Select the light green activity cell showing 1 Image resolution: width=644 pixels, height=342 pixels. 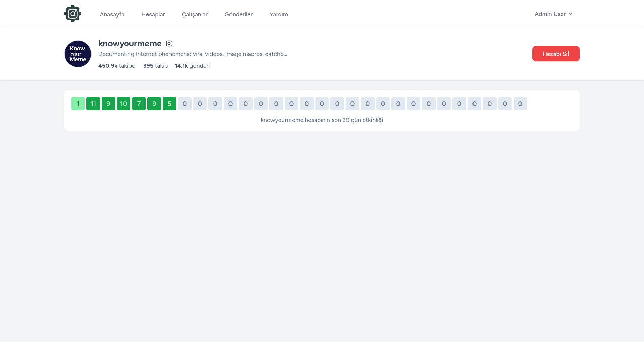click(78, 104)
